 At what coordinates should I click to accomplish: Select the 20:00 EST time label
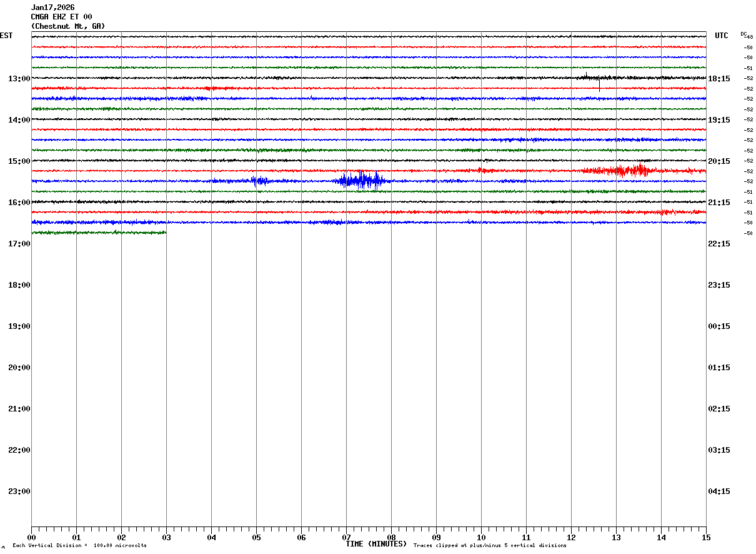(x=19, y=368)
